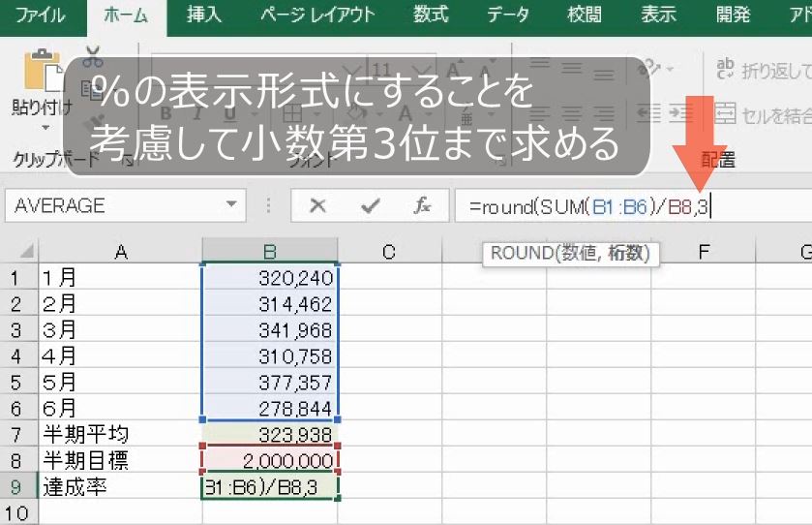Switch to the 数式 tab

431,15
